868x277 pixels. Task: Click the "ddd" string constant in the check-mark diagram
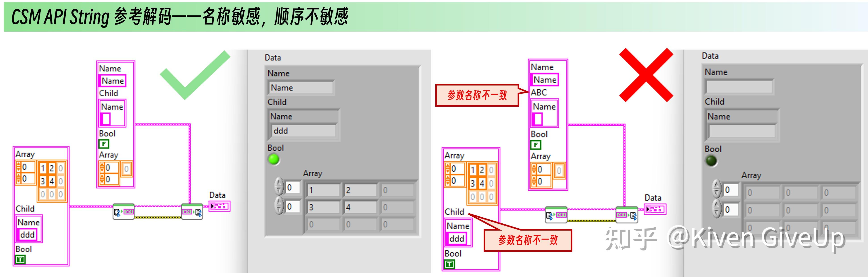click(x=27, y=235)
